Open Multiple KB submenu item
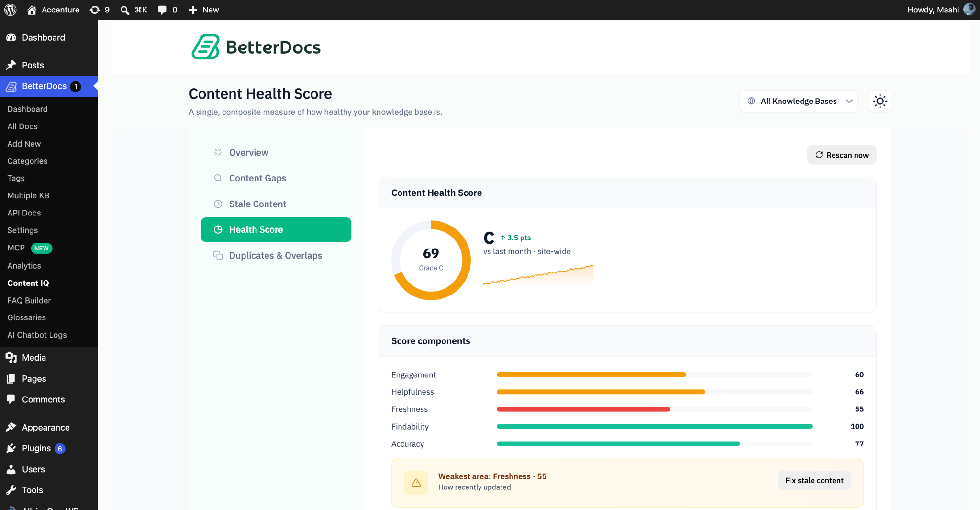Viewport: 980px width, 510px height. (28, 195)
